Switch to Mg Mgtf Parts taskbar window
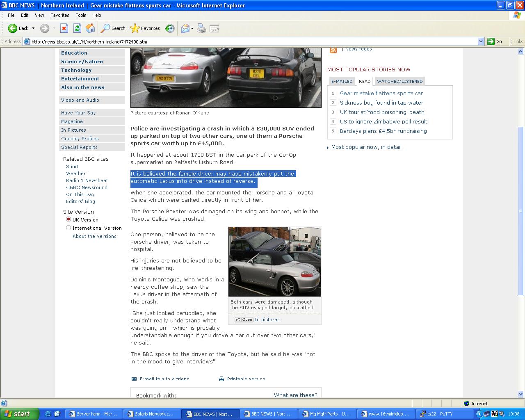The height and width of the screenshot is (420, 525). [x=326, y=414]
